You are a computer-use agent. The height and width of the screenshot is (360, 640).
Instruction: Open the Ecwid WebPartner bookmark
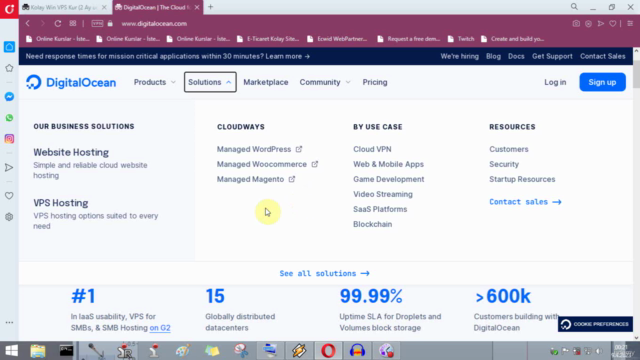pos(337,39)
